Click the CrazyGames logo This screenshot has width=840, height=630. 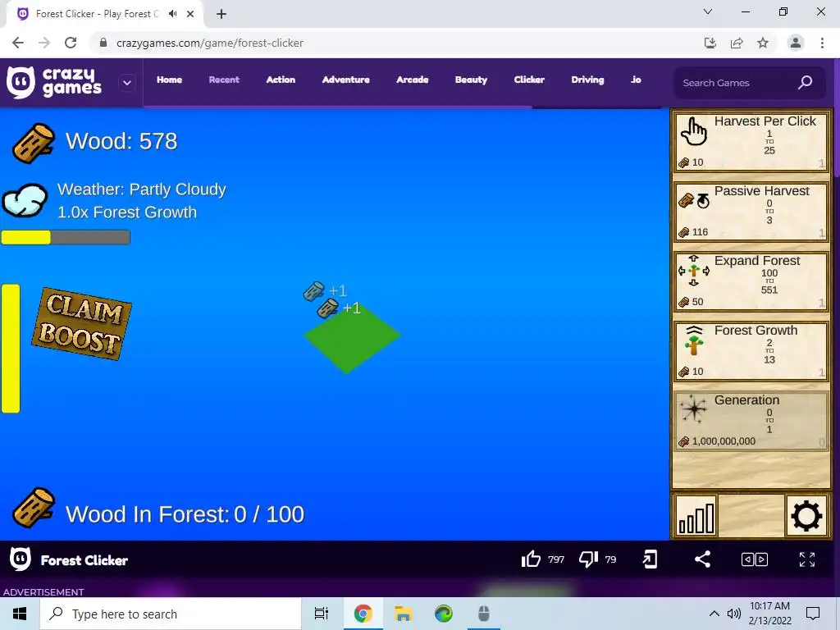[x=53, y=83]
